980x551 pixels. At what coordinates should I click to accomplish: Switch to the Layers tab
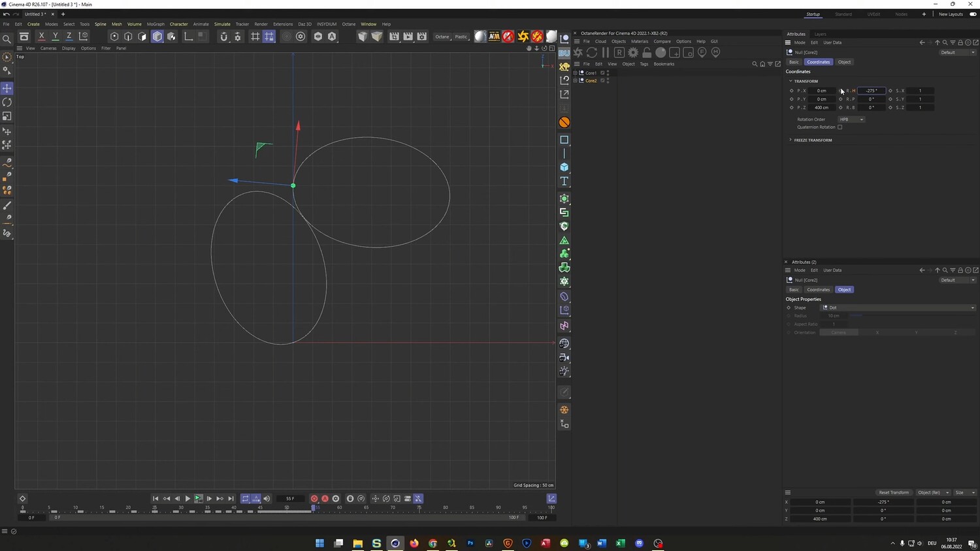click(820, 34)
